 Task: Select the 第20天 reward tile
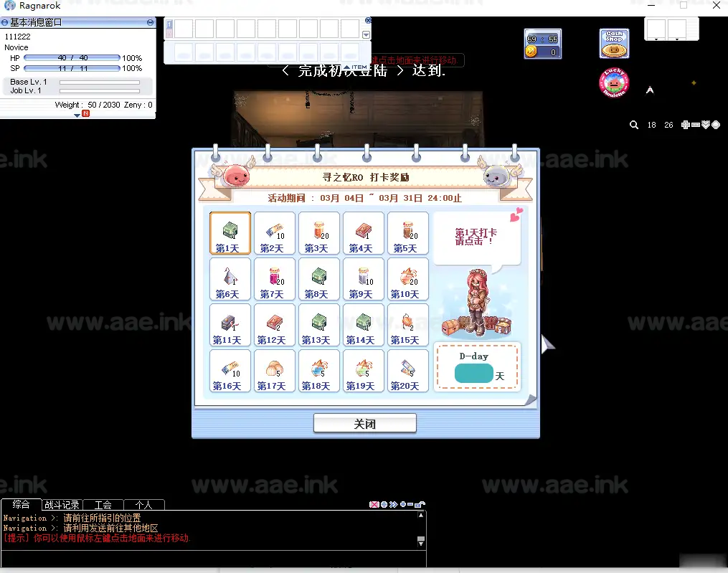pos(407,371)
